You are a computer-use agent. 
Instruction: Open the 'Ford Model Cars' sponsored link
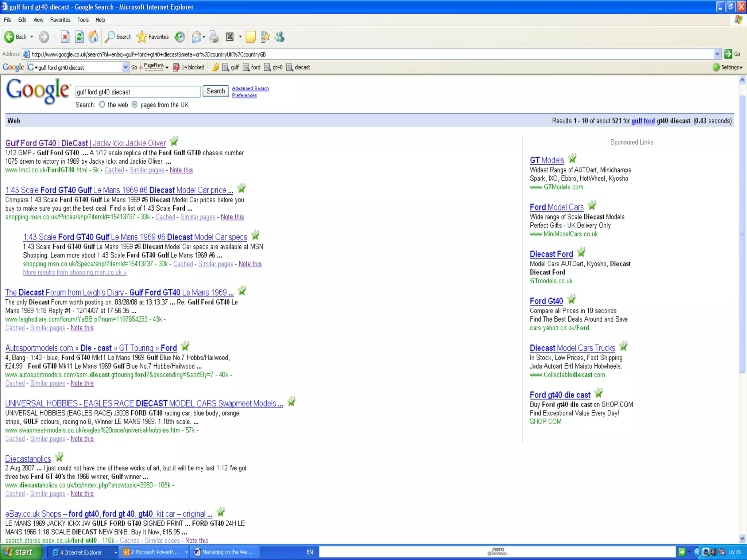557,207
